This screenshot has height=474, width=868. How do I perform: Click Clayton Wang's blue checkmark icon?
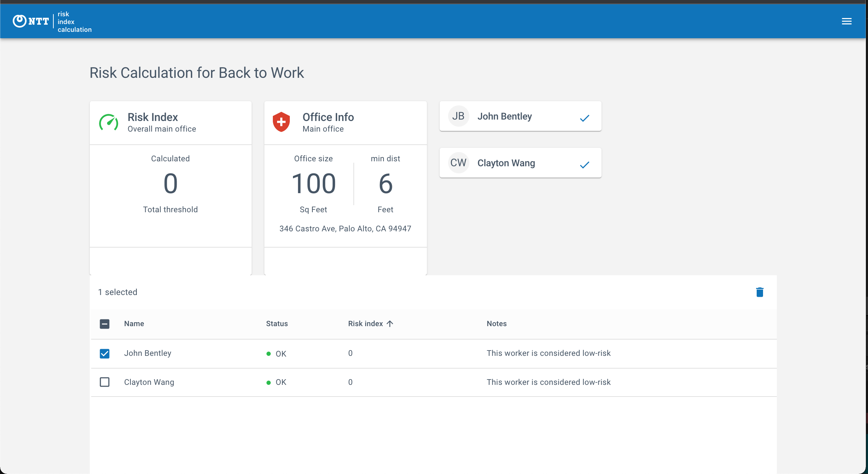point(585,165)
